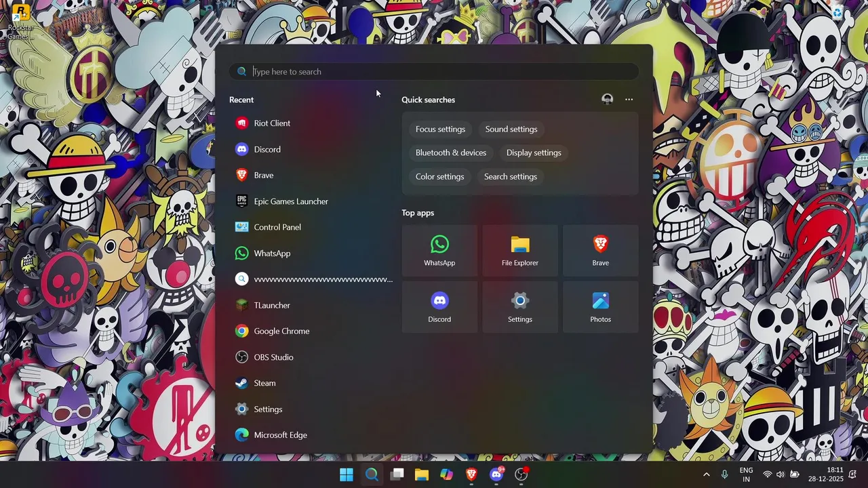Open WhatsApp in the Recent list
The width and height of the screenshot is (868, 488).
click(x=310, y=253)
